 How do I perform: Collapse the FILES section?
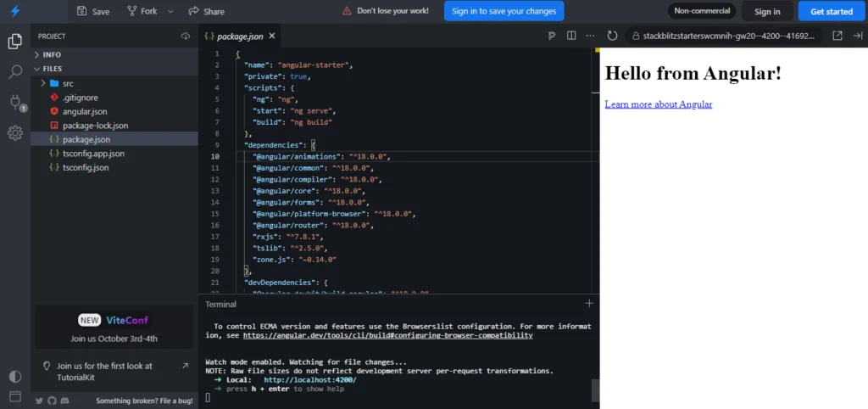(x=114, y=69)
